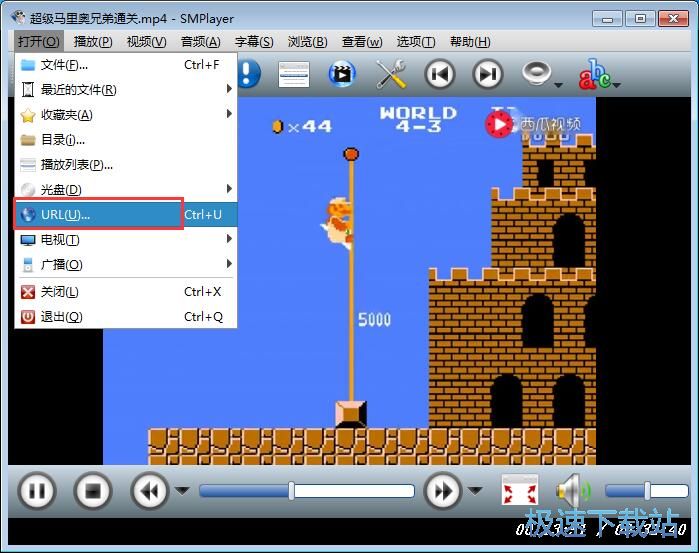This screenshot has height=553, width=699.
Task: Click the rewind button
Action: (x=150, y=491)
